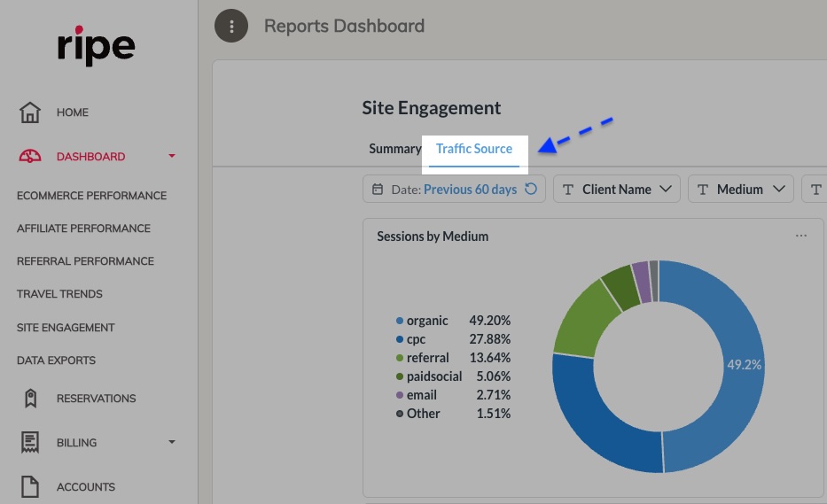
Task: Open the three-dot menu beside Reports Dashboard
Action: [x=231, y=26]
